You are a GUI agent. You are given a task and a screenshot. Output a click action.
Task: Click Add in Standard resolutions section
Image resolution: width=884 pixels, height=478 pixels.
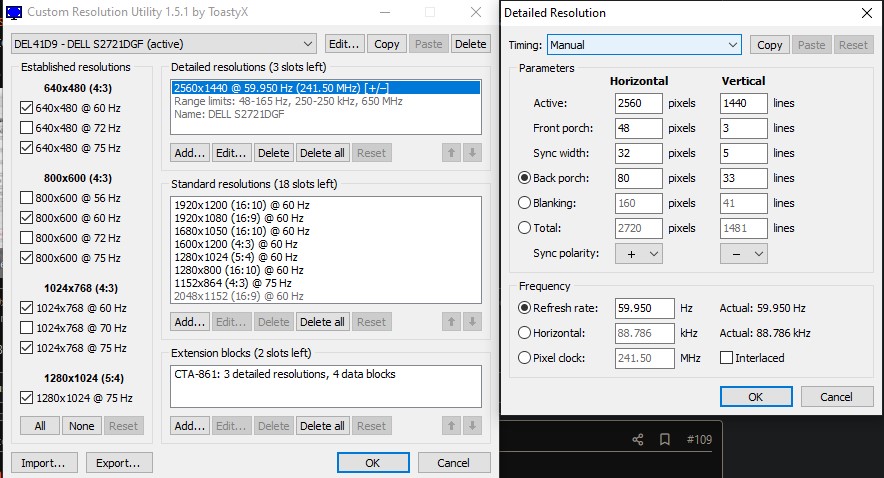pos(190,322)
